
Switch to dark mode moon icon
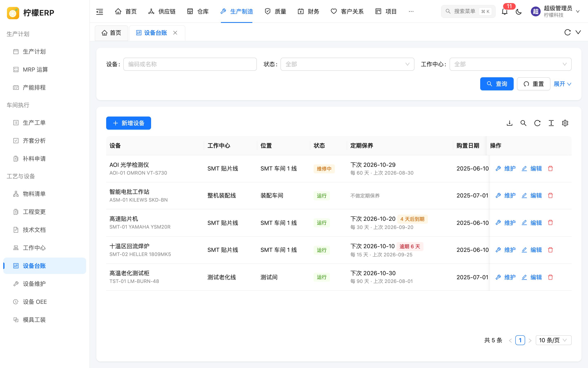click(x=519, y=11)
